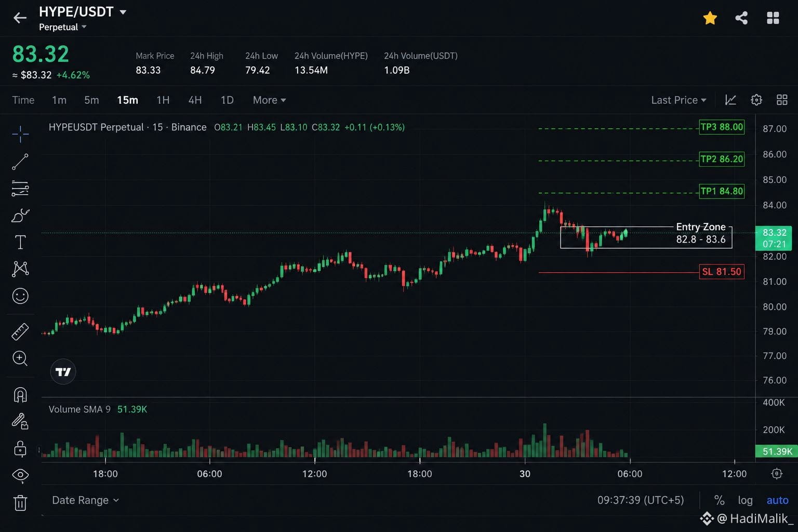Select the 5m timeframe
The height and width of the screenshot is (532, 798).
tap(91, 100)
